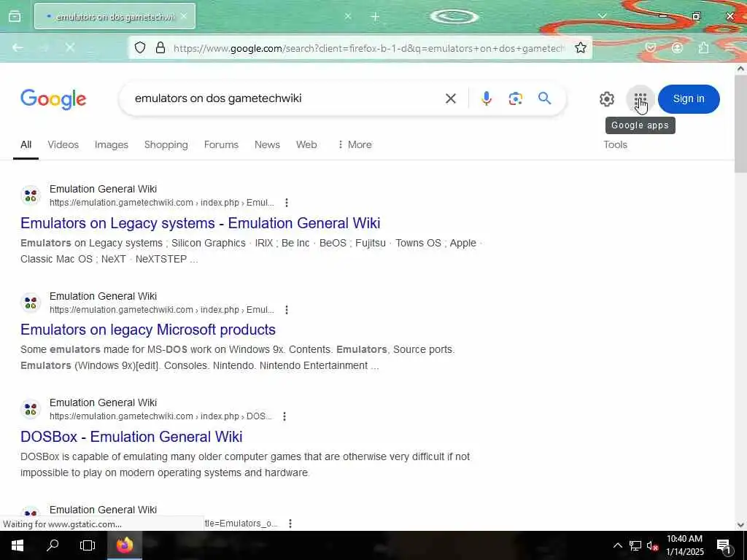
Task: Click the page vertical scrollbar thumb
Action: pos(740,124)
